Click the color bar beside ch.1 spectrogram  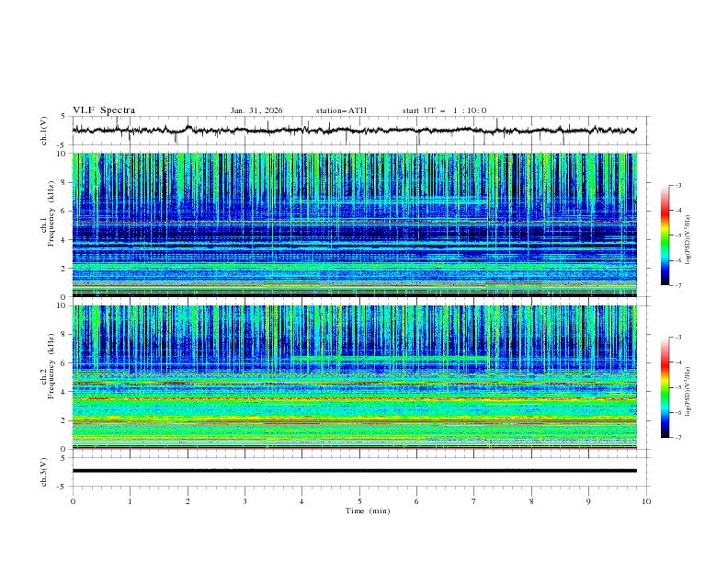click(x=665, y=236)
